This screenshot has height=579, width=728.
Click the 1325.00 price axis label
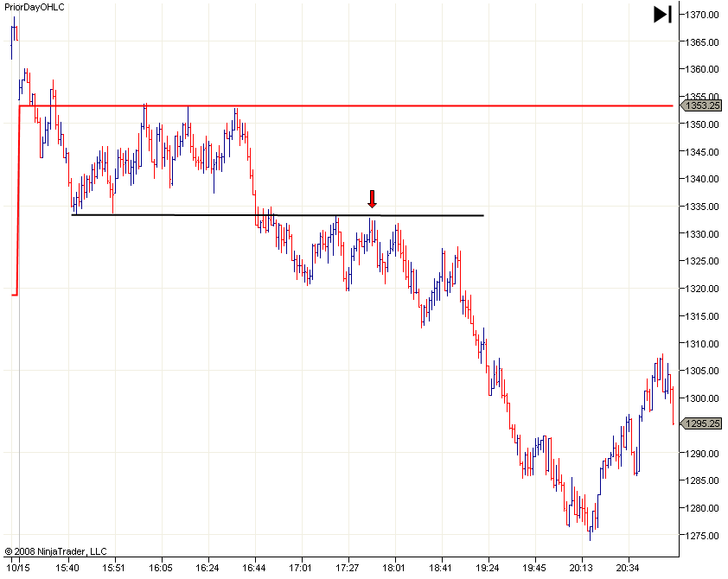tap(701, 261)
